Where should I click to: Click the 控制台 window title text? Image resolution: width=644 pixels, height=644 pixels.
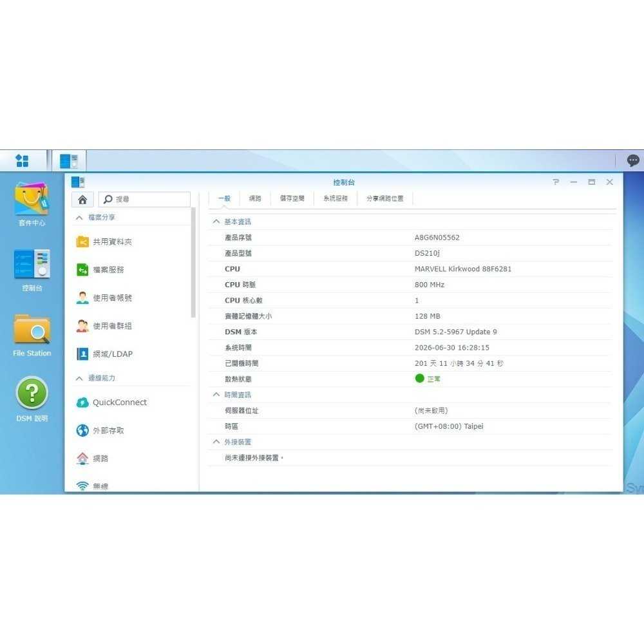click(x=344, y=182)
